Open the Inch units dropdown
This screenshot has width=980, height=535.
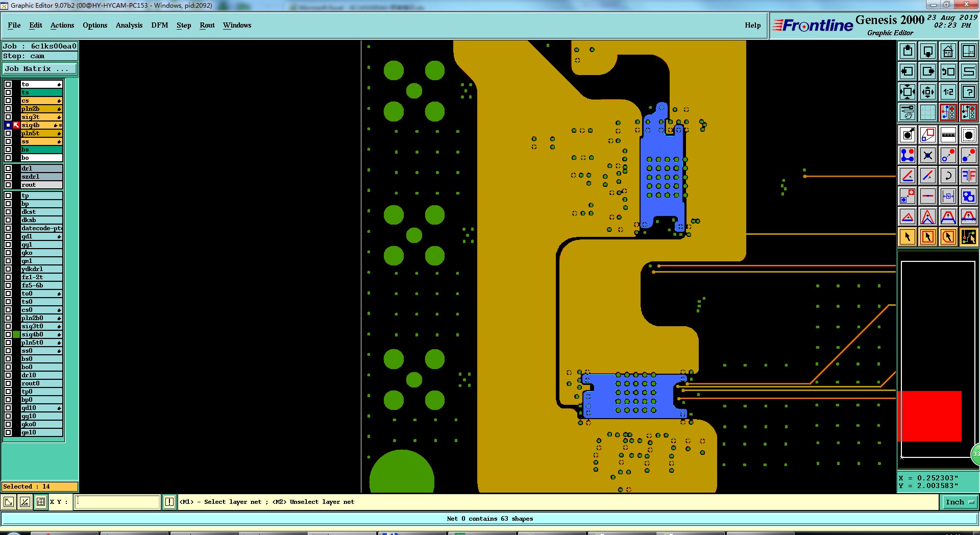pos(959,502)
